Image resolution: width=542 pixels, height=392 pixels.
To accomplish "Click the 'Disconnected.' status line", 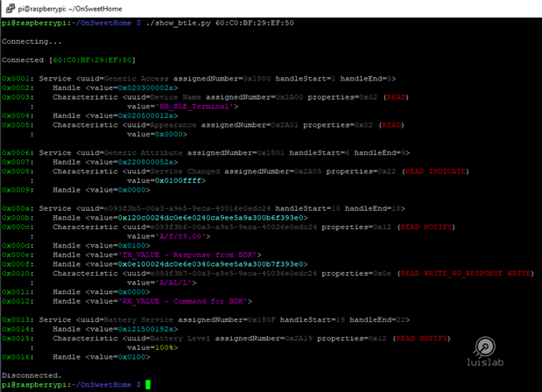I will click(32, 375).
